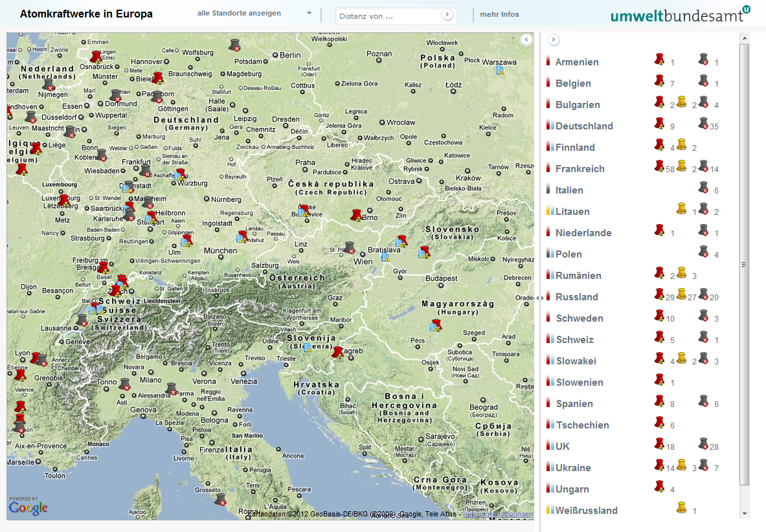Click the list scrollbar up arrow
766x532 pixels.
[745, 38]
